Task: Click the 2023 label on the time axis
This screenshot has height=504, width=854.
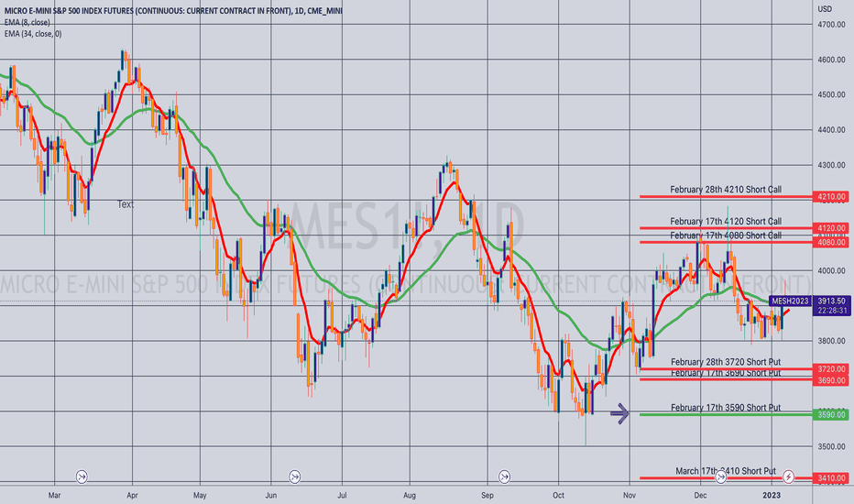Action: [772, 495]
